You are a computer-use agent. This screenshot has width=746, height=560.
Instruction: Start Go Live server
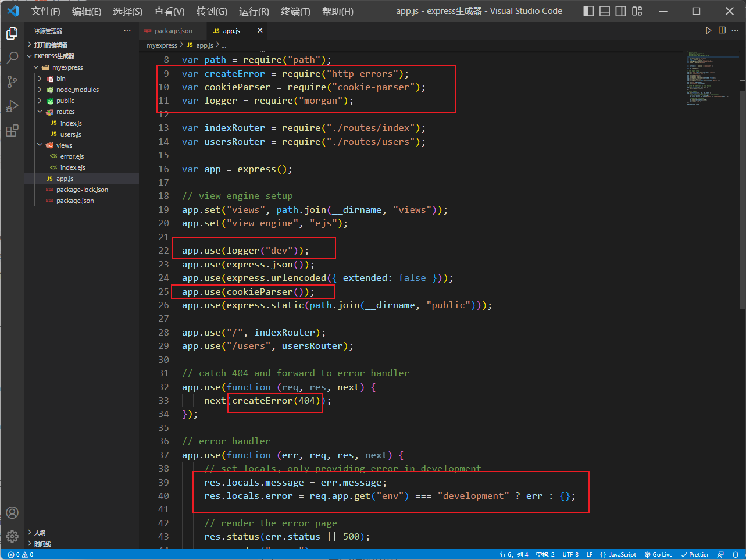click(x=658, y=555)
